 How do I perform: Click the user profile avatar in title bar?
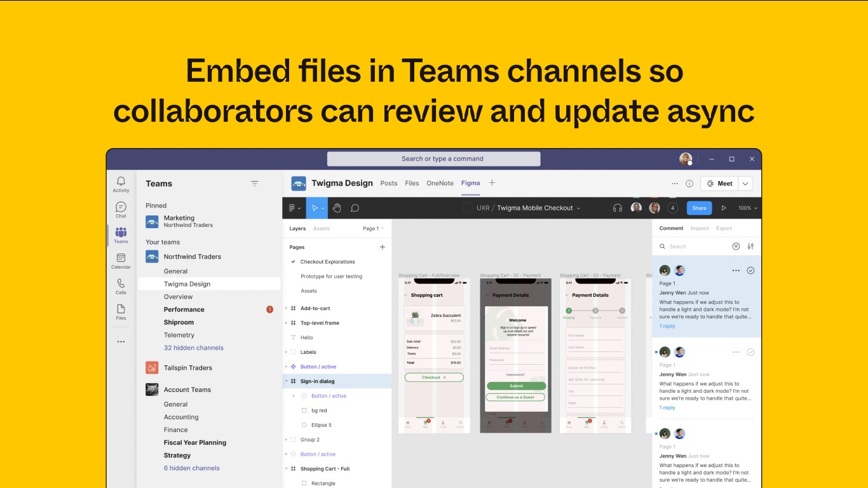click(x=686, y=159)
